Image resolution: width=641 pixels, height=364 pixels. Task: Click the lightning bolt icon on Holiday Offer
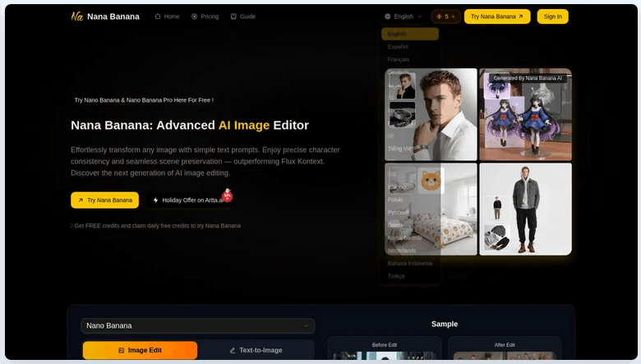[x=156, y=200]
